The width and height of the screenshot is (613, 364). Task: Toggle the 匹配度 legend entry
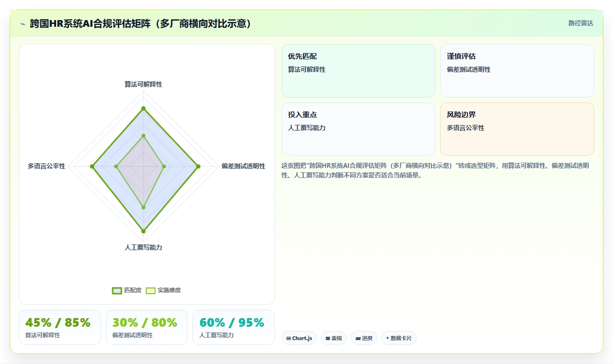(x=127, y=290)
